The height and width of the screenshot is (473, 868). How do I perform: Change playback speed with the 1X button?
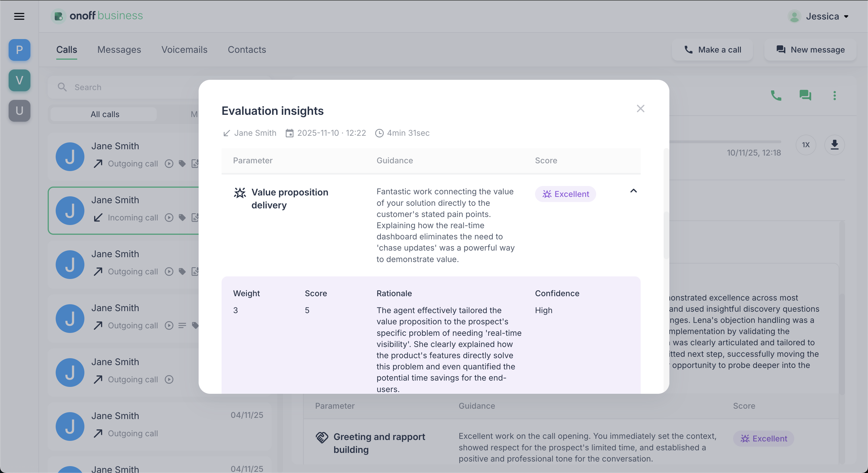pyautogui.click(x=806, y=145)
